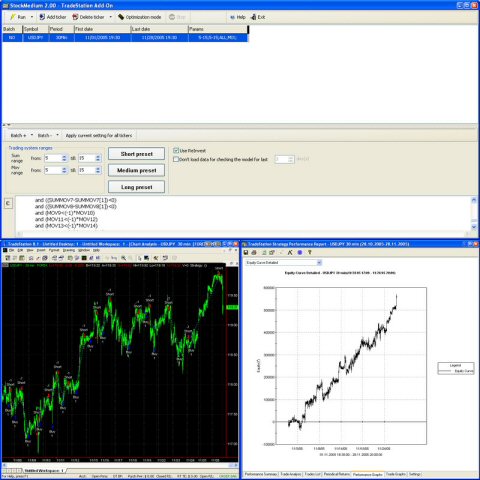The image size is (480, 480).
Task: Click the save icon in Performance Report
Action: tap(246, 253)
